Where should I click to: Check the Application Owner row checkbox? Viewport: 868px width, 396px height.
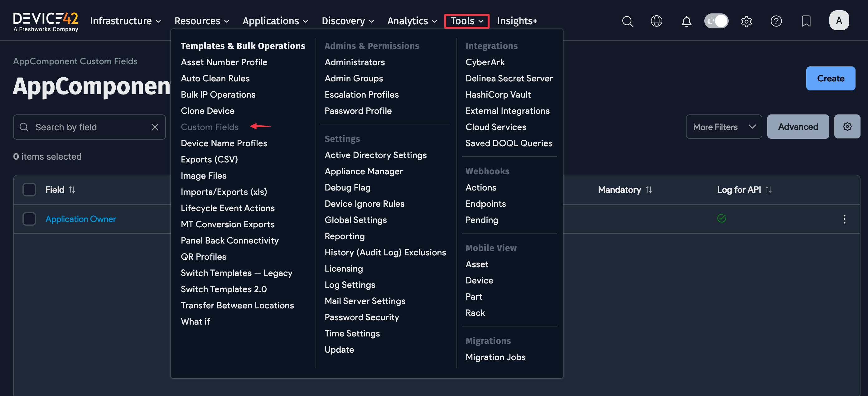pyautogui.click(x=29, y=219)
